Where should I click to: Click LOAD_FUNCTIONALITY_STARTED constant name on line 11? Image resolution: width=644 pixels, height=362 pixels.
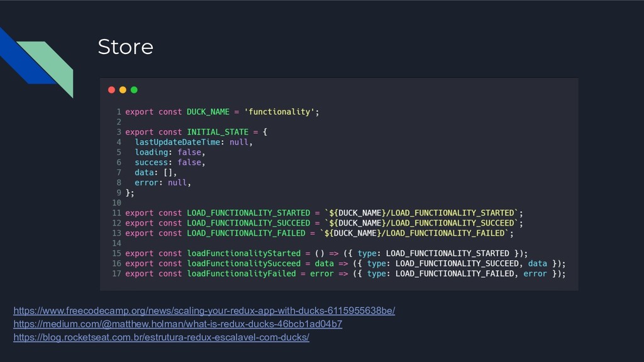tap(248, 213)
